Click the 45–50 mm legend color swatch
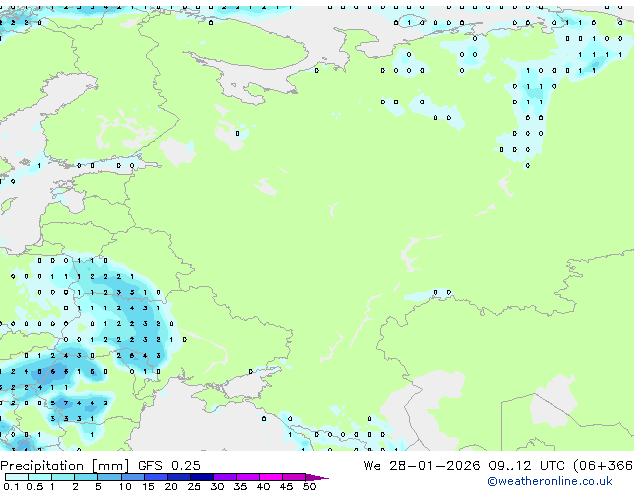This screenshot has height=490, width=634. (x=294, y=477)
